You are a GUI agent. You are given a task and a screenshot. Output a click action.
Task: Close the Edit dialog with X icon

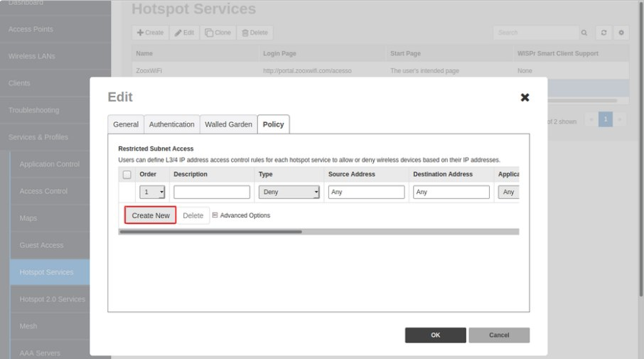click(x=525, y=97)
